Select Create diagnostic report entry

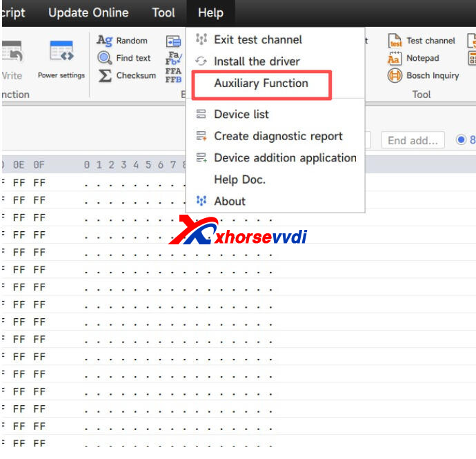pyautogui.click(x=275, y=136)
